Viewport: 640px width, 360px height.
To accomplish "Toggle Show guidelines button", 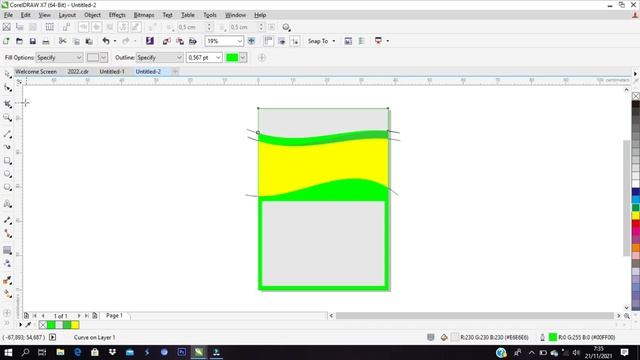I will tap(295, 41).
